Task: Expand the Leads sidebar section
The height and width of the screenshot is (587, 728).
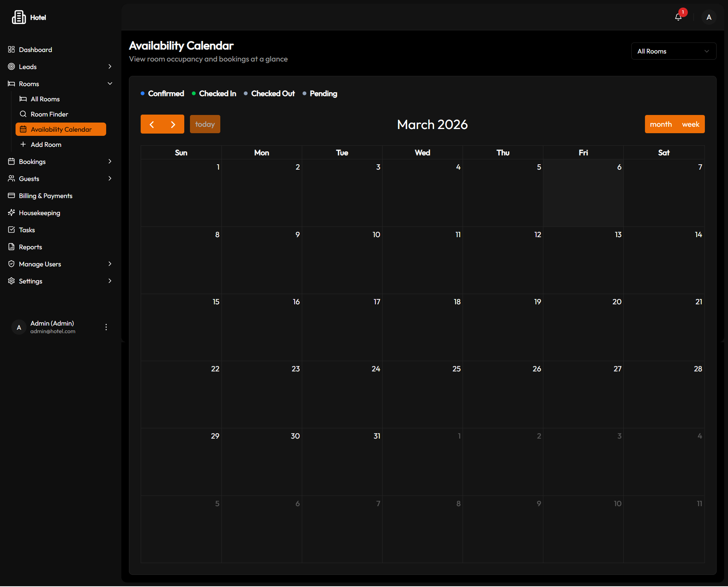Action: 110,67
